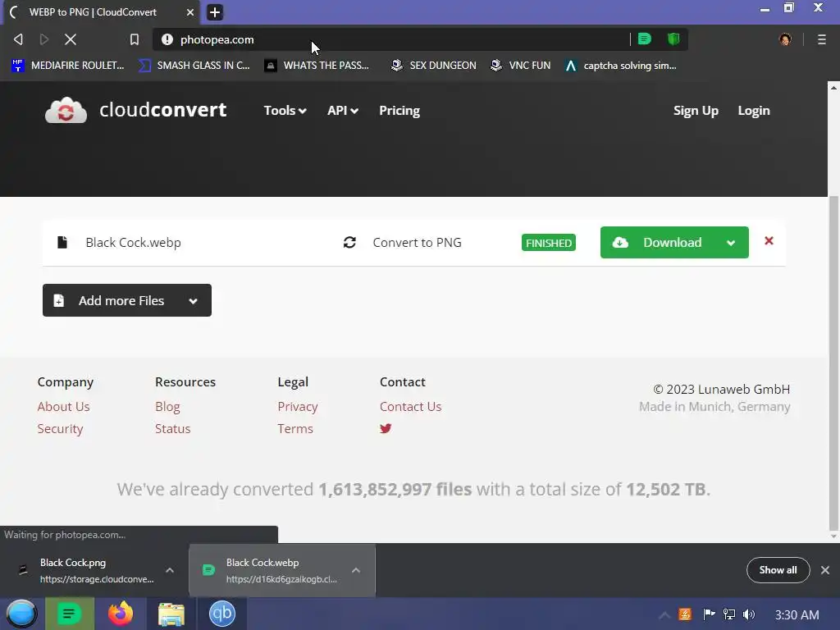
Task: Click the network tray icon
Action: [x=729, y=614]
